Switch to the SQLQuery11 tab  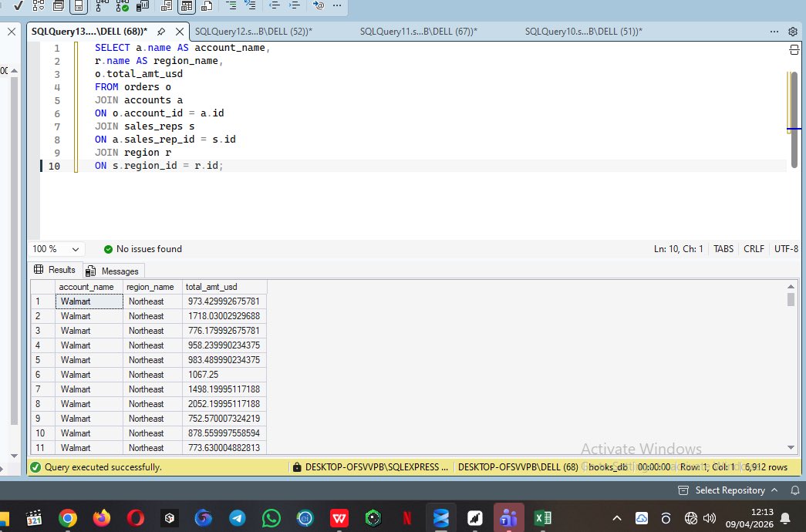pyautogui.click(x=418, y=32)
